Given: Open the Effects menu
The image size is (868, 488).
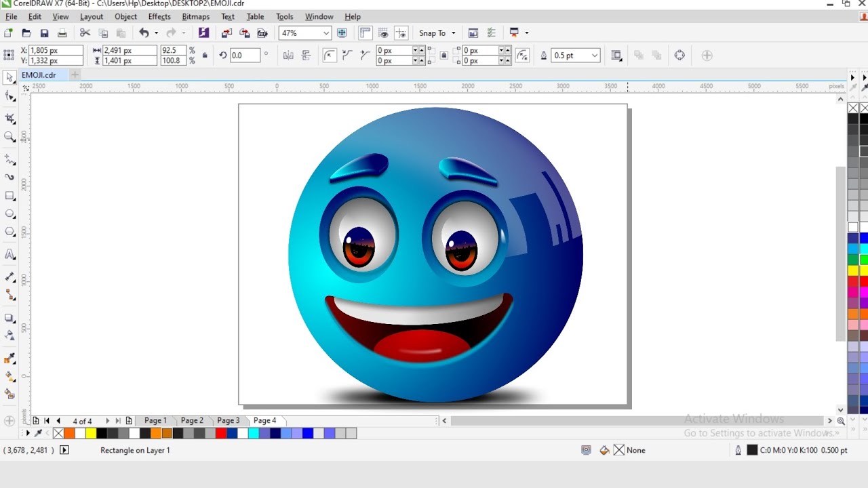Looking at the screenshot, I should pyautogui.click(x=159, y=16).
